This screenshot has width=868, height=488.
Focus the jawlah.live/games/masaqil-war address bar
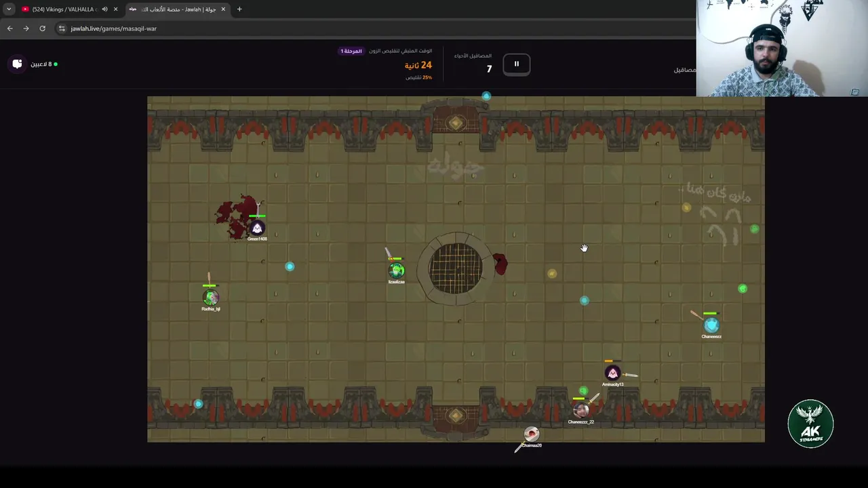click(373, 28)
